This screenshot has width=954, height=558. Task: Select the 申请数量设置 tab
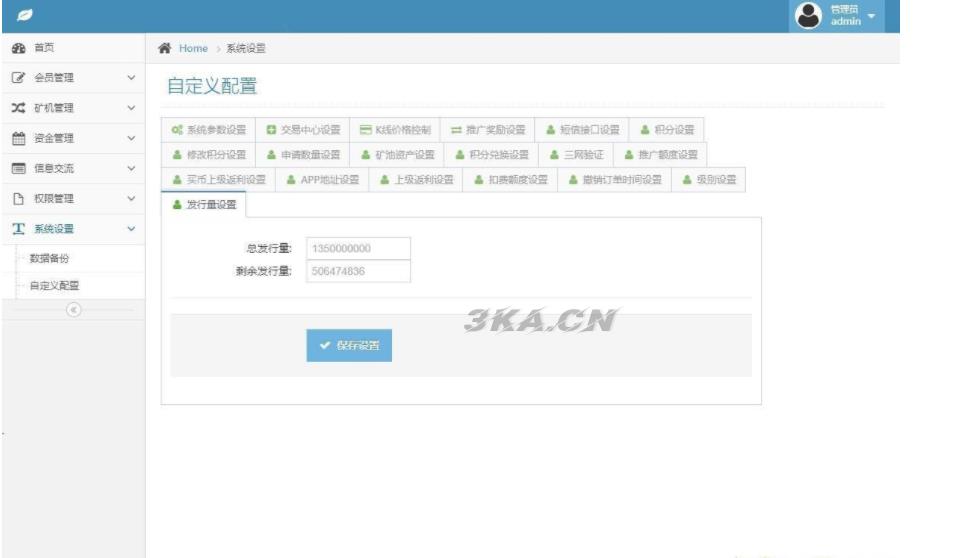point(303,155)
